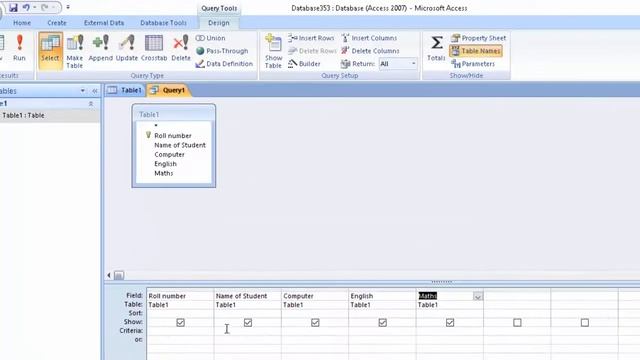Click the Sort cell under Roll number
The image size is (640, 360).
180,313
